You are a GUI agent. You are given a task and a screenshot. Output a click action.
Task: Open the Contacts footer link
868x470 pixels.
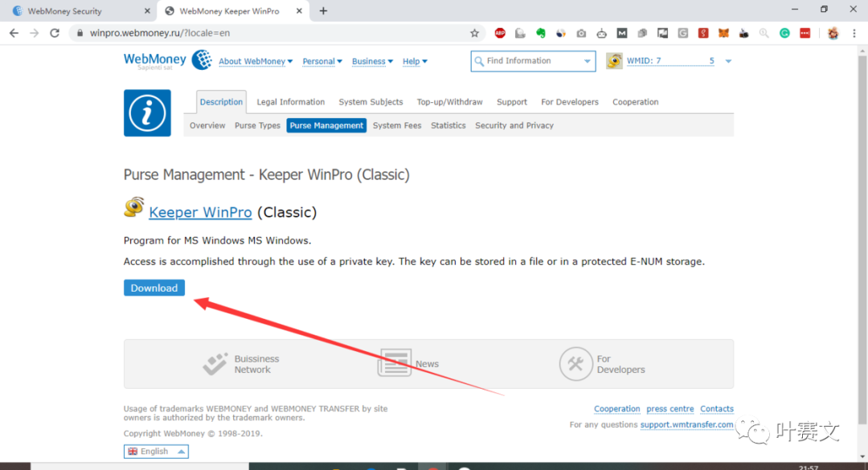tap(717, 409)
